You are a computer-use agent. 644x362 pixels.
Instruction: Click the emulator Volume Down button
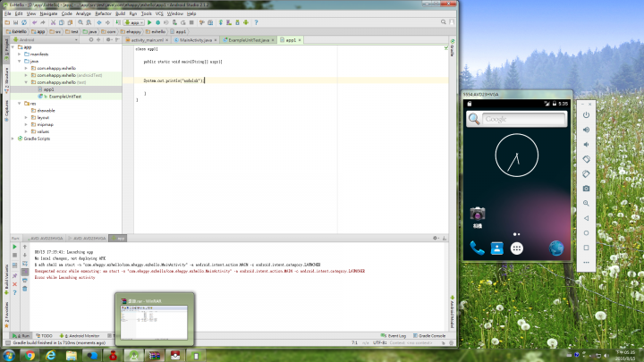point(586,145)
